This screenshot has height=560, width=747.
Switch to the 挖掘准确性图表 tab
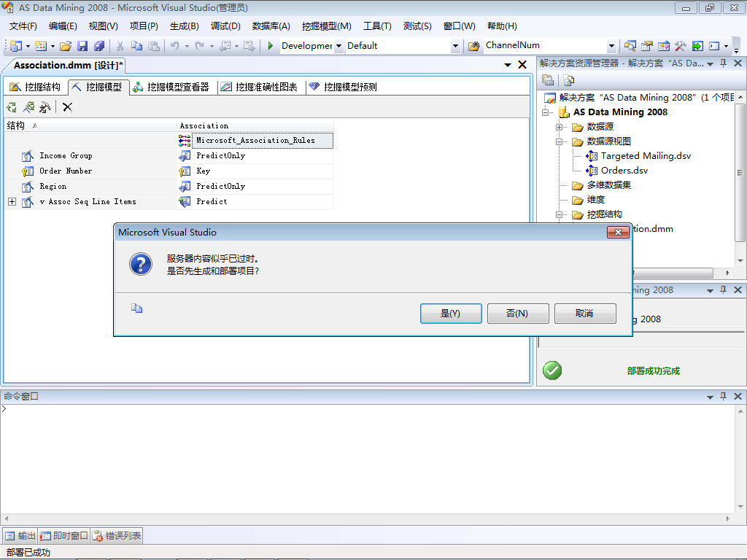(259, 87)
